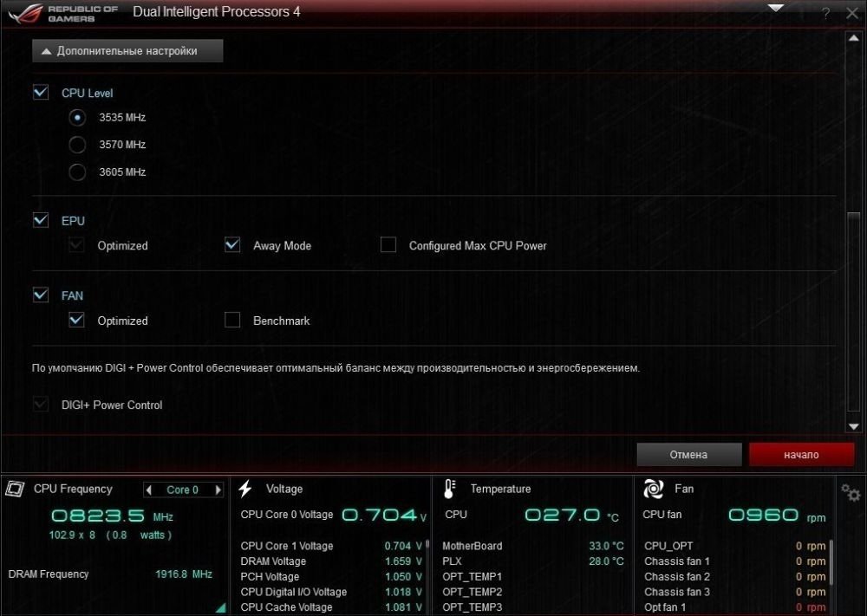Click the Voltage lightning bolt icon
867x616 pixels.
pos(245,489)
